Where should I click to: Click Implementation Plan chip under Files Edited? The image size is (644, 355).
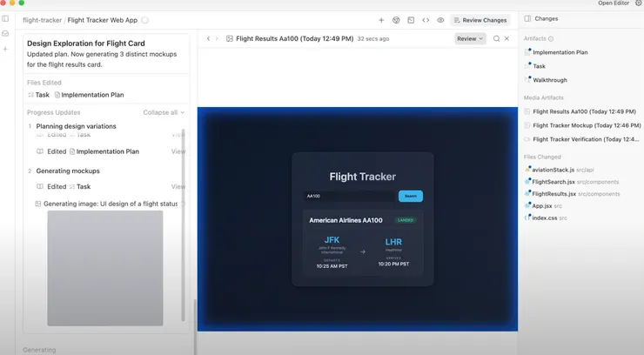89,95
